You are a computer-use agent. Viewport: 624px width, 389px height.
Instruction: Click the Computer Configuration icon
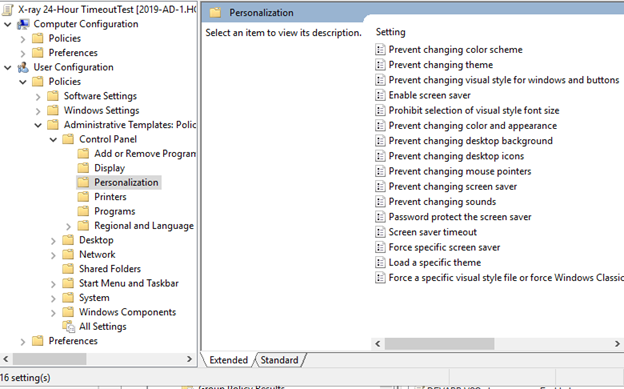coord(23,24)
